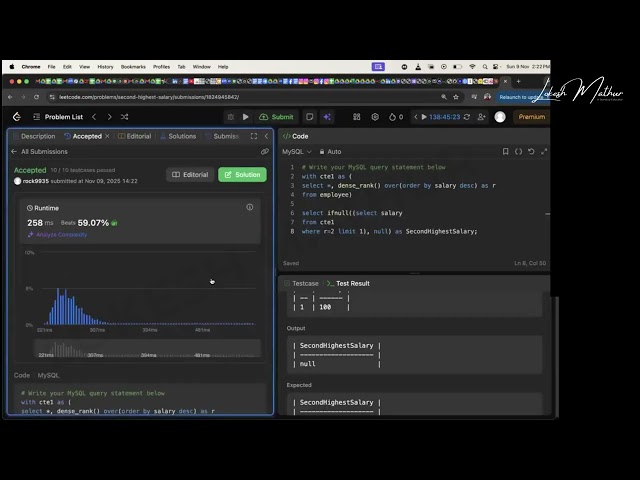Screen dimensions: 640x480
Task: Switch to the Test Result tab
Action: 348,283
